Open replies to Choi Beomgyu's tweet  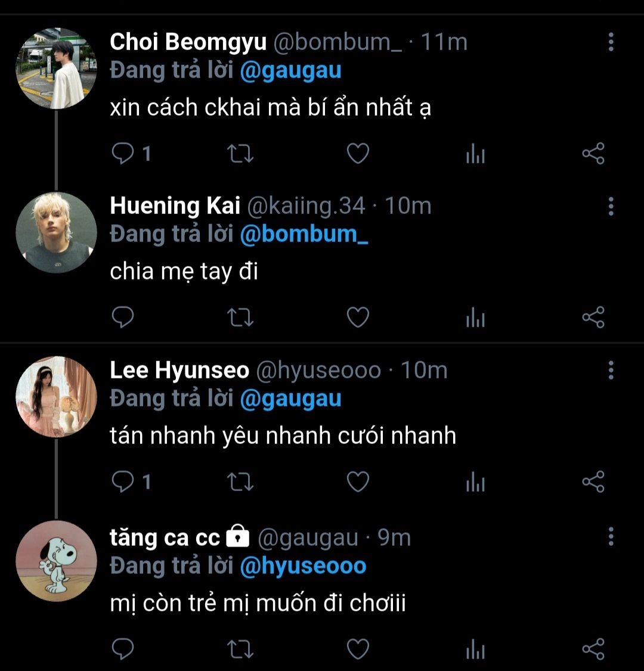[x=123, y=154]
